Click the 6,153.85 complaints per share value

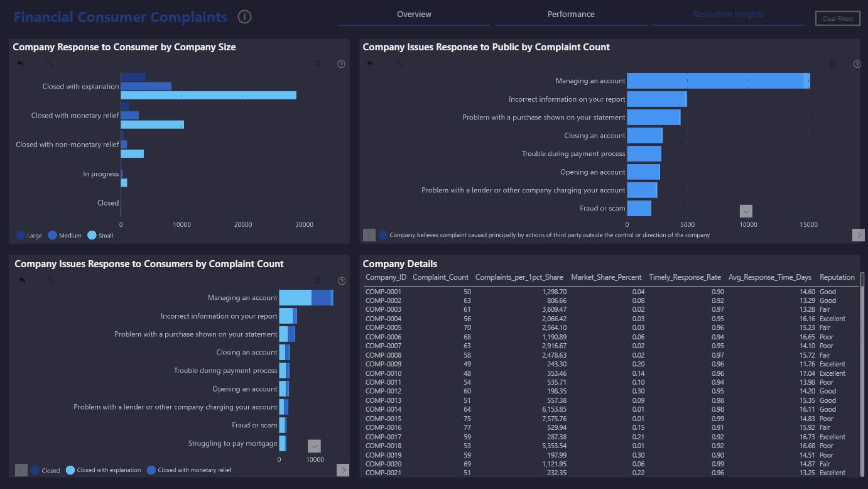point(553,409)
